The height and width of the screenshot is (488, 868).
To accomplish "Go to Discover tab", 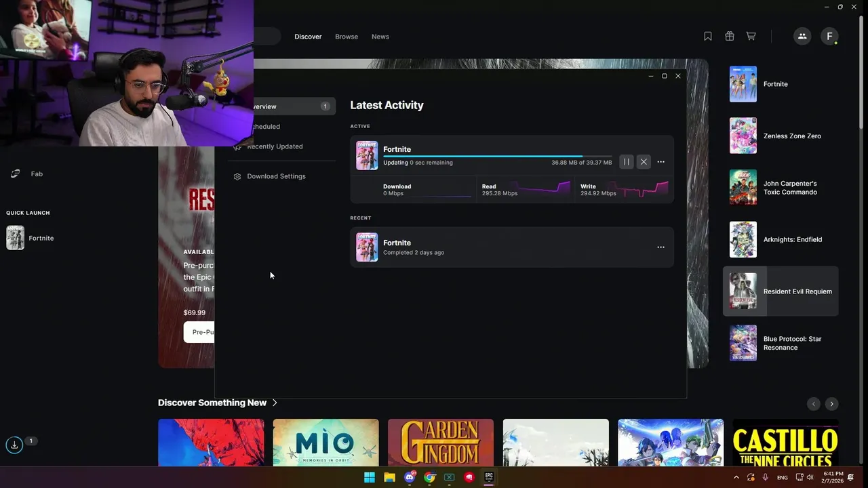I will click(308, 37).
